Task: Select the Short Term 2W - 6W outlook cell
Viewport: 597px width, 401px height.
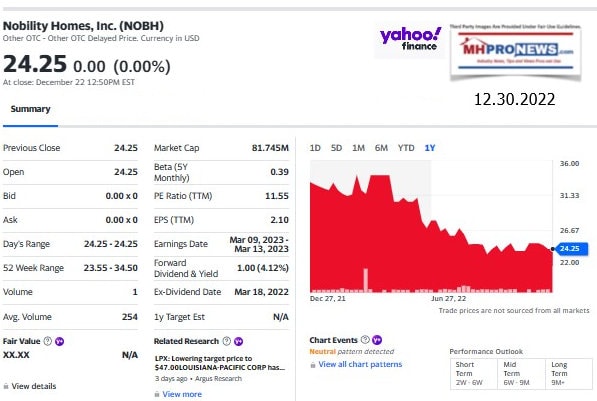Action: (473, 374)
